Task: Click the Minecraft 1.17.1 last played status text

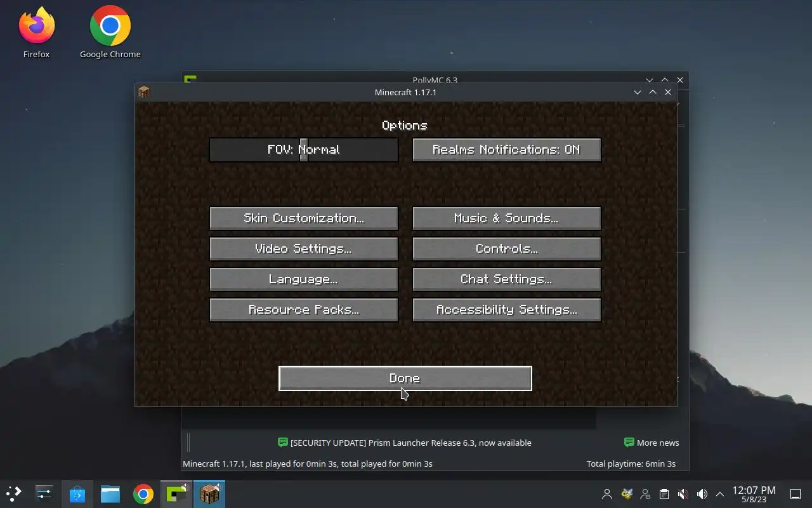Action: [308, 464]
